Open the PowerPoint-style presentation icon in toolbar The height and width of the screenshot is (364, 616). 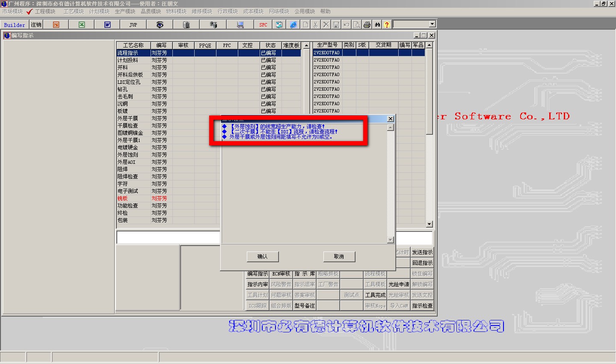click(56, 25)
